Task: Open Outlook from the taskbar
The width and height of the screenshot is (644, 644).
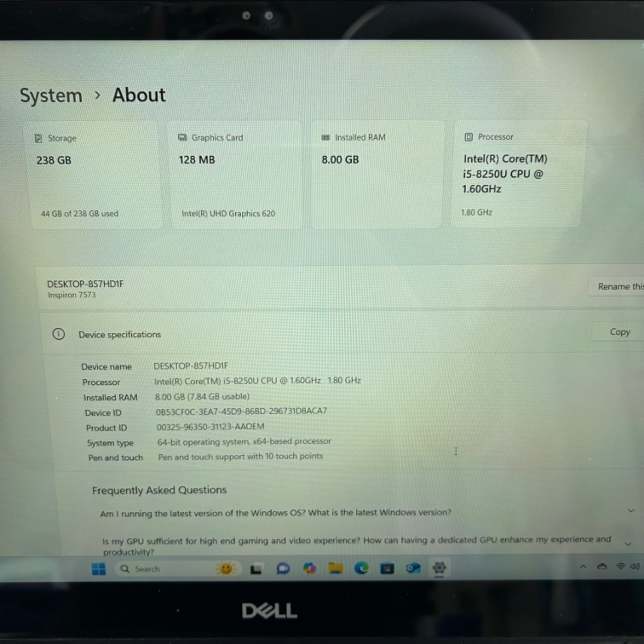Action: click(x=413, y=568)
